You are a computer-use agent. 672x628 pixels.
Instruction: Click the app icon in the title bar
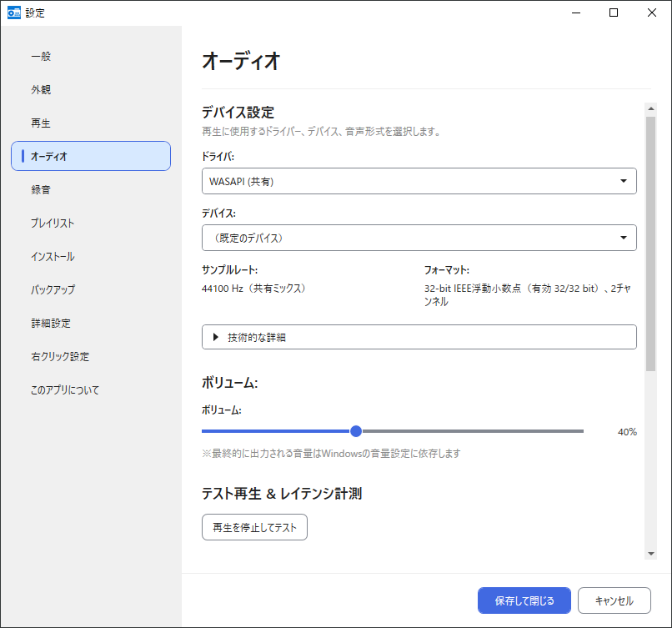pyautogui.click(x=14, y=13)
